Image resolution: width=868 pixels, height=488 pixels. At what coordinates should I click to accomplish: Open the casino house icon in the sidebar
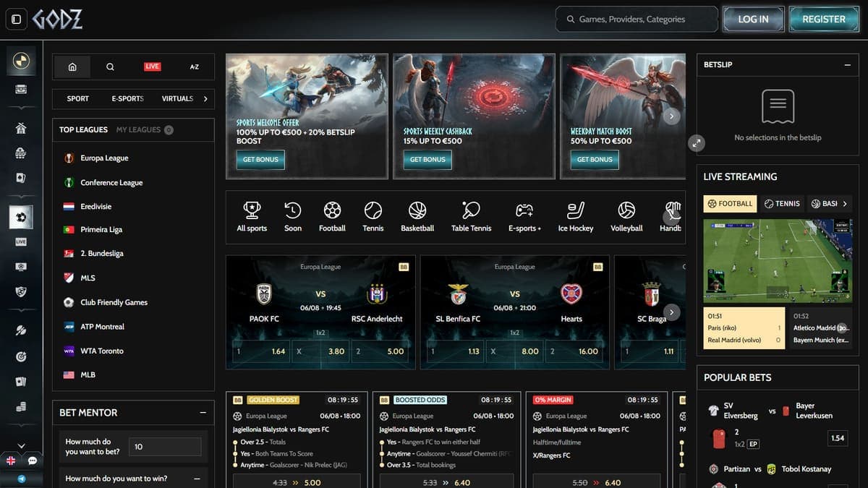click(21, 129)
